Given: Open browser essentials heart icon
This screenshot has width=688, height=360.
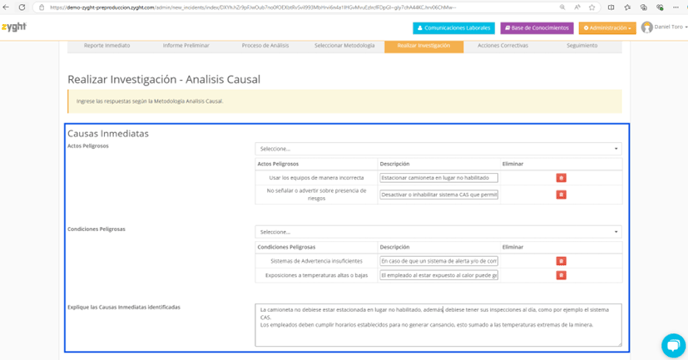Looking at the screenshot, I should coord(659,7).
